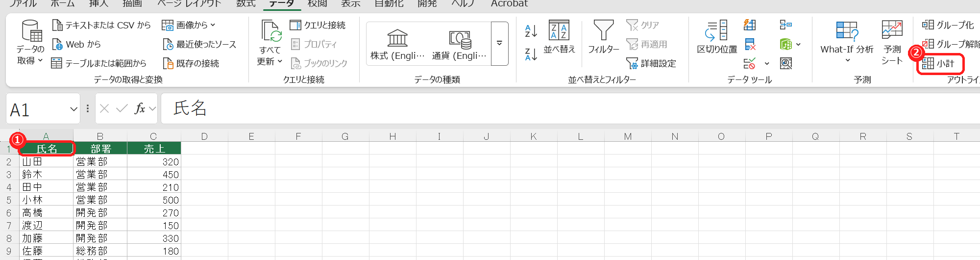Open the What-If 分析 menu
The width and height of the screenshot is (980, 260).
pos(847,42)
